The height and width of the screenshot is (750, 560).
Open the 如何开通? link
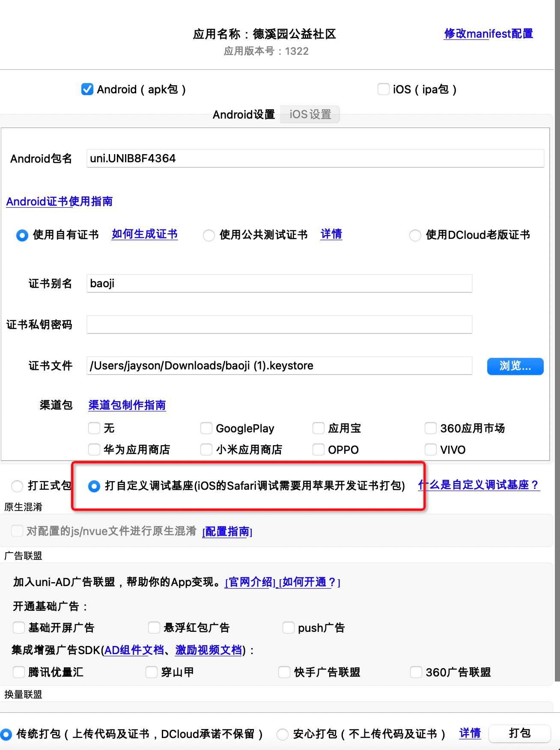point(309,582)
